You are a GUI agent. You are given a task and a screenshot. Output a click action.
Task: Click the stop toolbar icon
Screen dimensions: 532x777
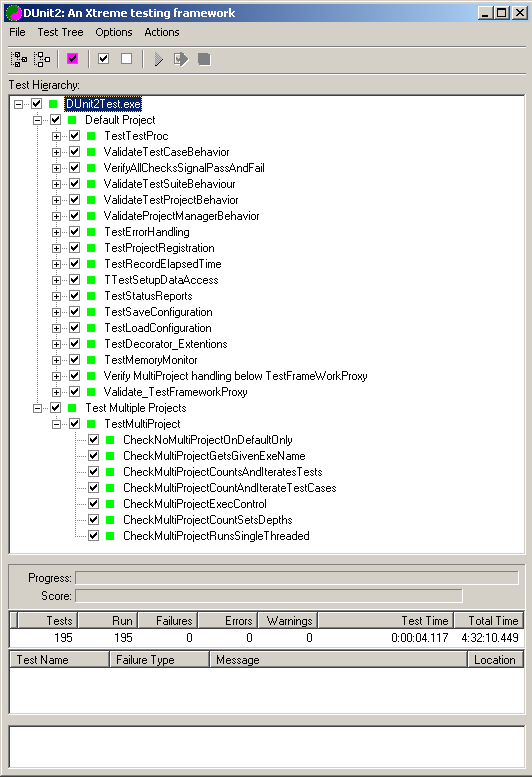click(204, 59)
